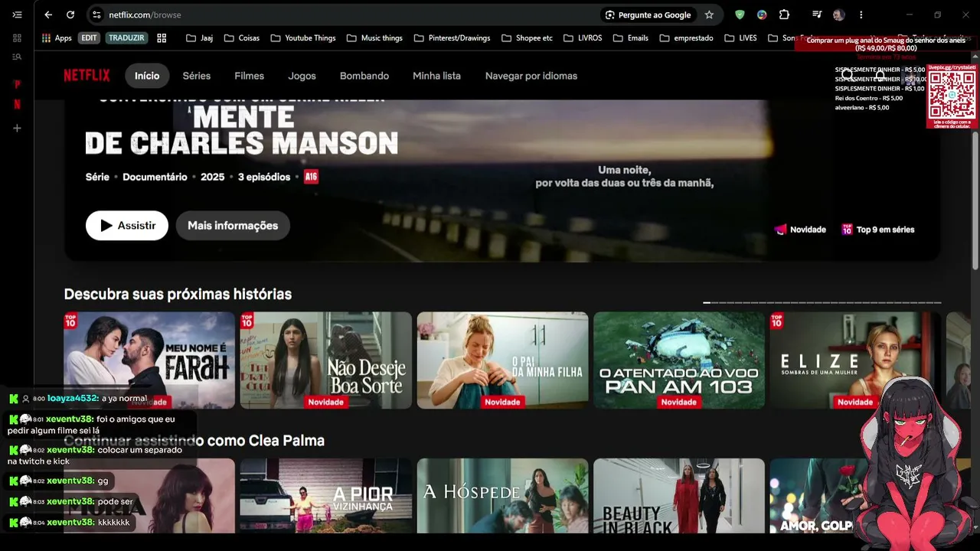Image resolution: width=980 pixels, height=551 pixels.
Task: Reload the Netflix page
Action: point(70,15)
